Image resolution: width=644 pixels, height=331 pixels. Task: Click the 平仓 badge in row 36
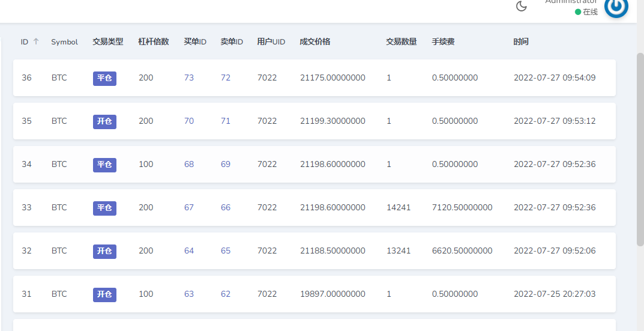[x=104, y=78]
